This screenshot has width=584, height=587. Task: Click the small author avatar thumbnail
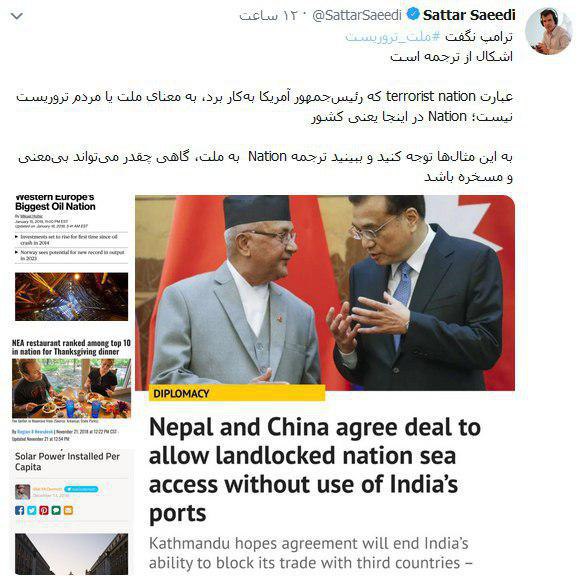click(22, 492)
